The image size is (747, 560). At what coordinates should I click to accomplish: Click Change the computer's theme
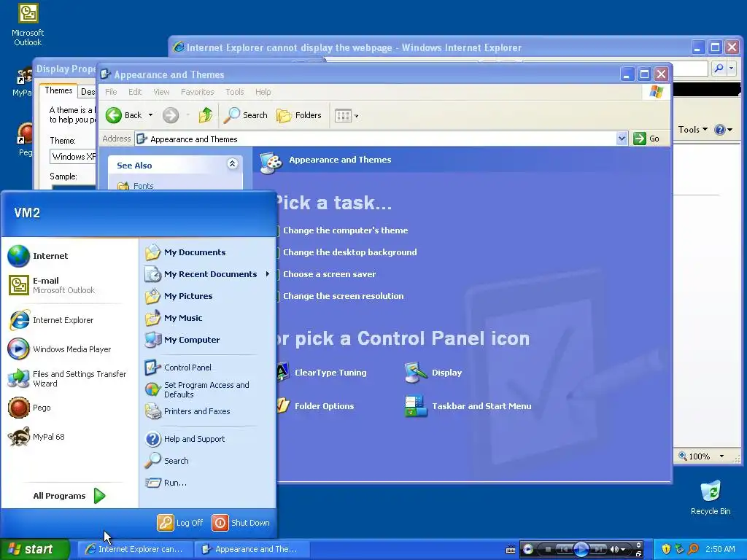point(345,230)
